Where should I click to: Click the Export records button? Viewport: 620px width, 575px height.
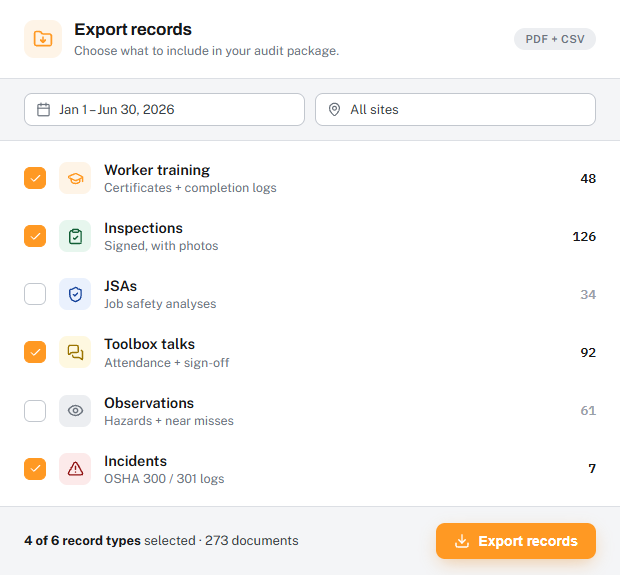[x=516, y=541]
